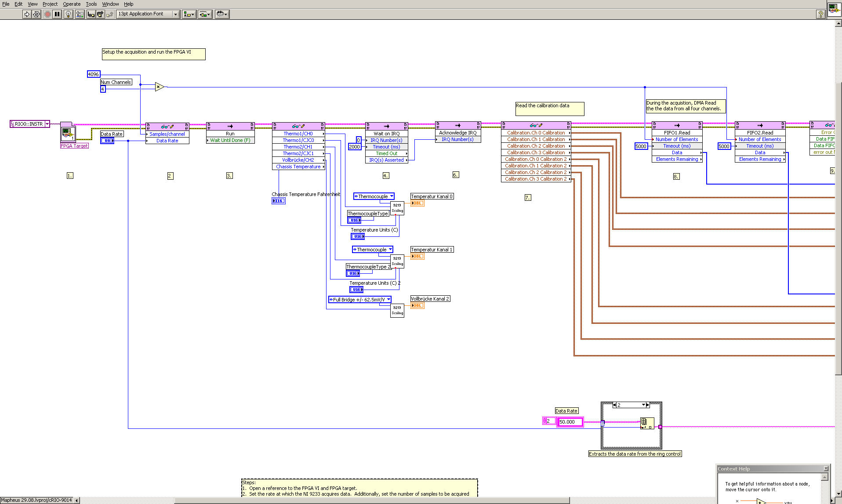Viewport: 842px width, 504px height.
Task: Close the Context Help window
Action: coord(826,468)
